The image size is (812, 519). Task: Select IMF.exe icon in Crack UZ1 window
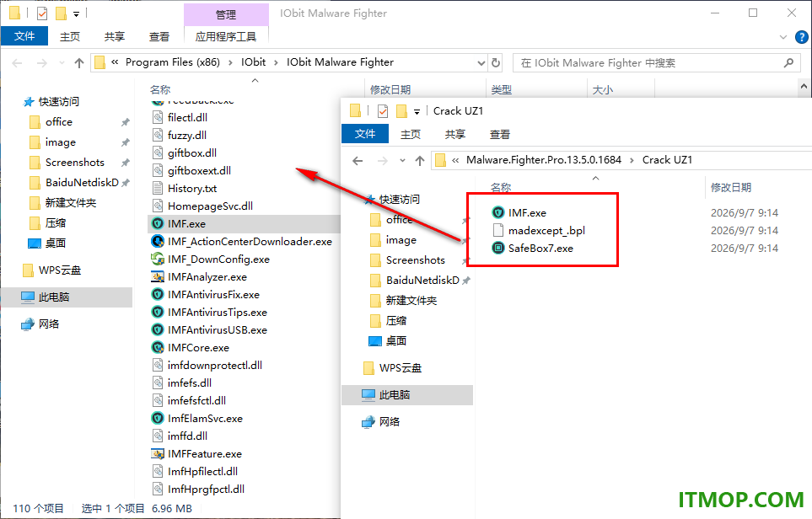pyautogui.click(x=498, y=212)
